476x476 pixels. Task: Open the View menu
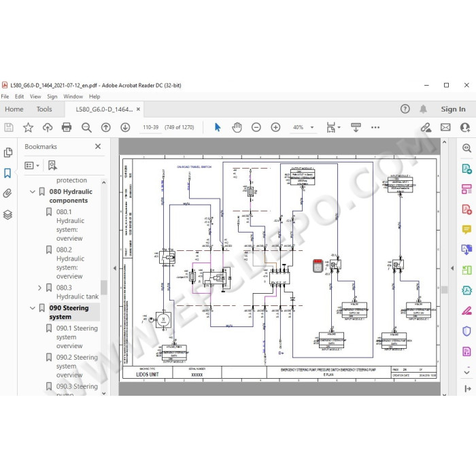[35, 97]
